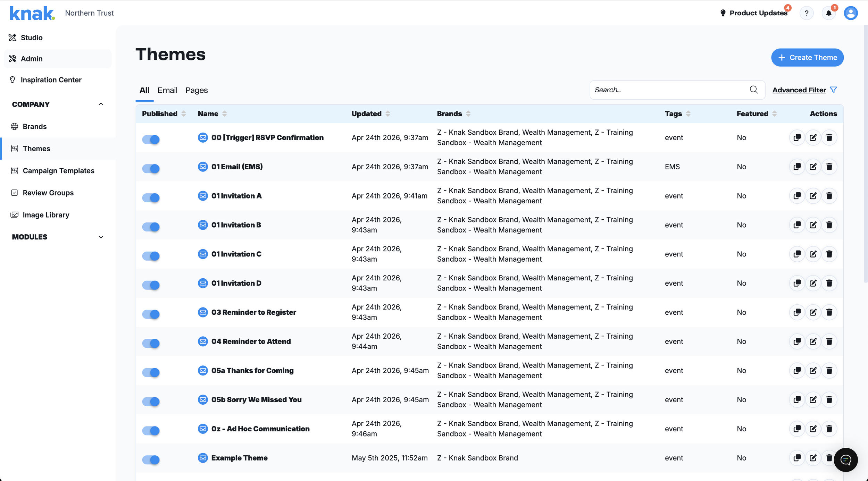868x481 pixels.
Task: Switch to the Email tab
Action: pyautogui.click(x=167, y=90)
